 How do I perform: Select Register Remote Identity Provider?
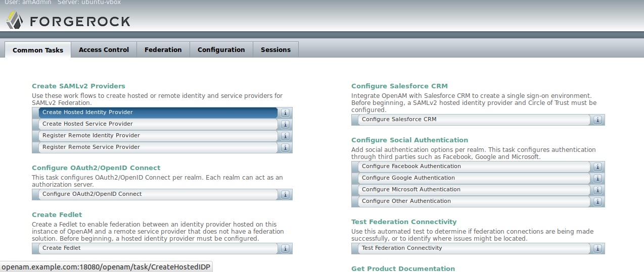pos(158,136)
